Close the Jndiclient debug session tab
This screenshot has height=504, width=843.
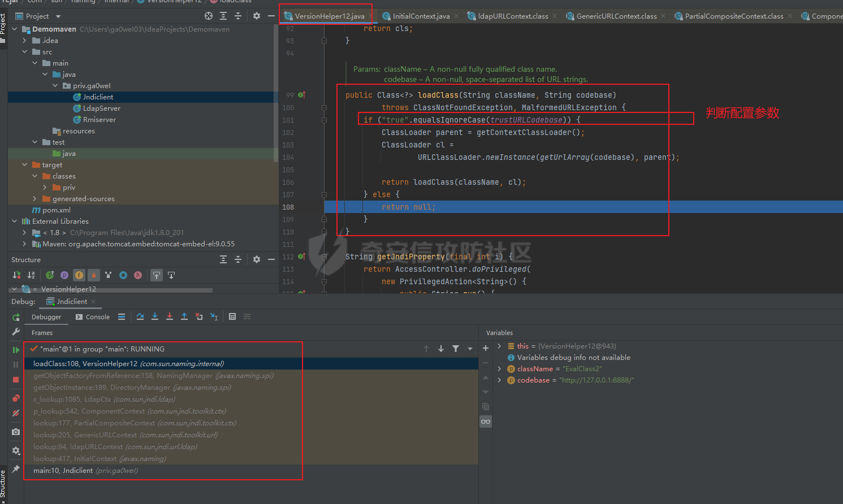[93, 302]
